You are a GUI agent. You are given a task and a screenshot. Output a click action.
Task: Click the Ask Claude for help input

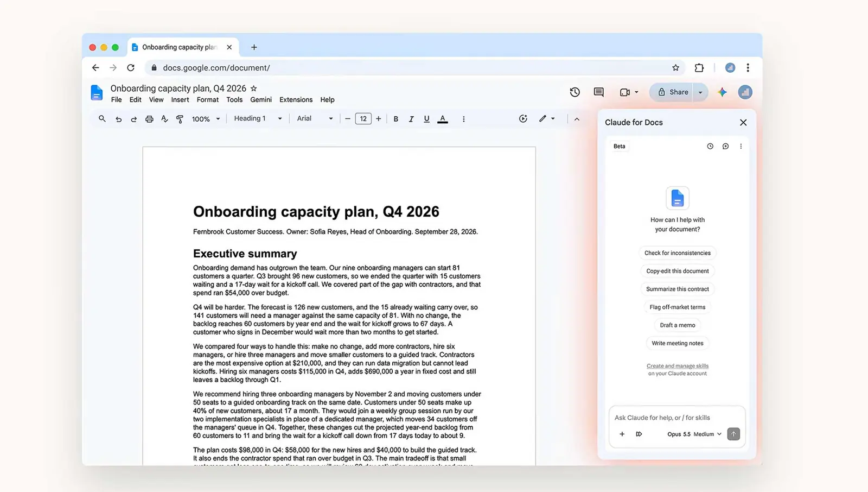click(677, 418)
